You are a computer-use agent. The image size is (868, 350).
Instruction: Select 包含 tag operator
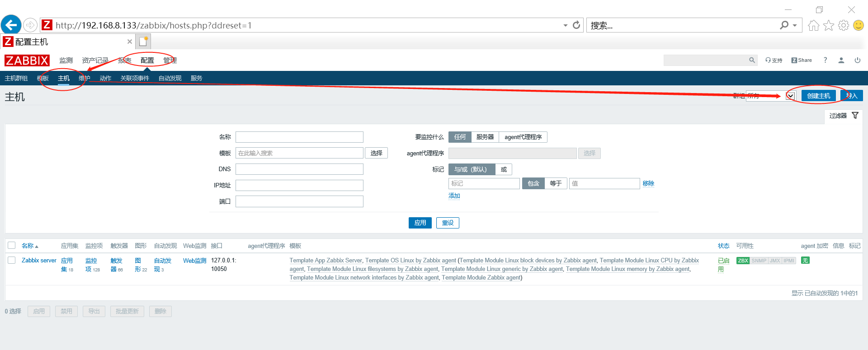pyautogui.click(x=533, y=183)
